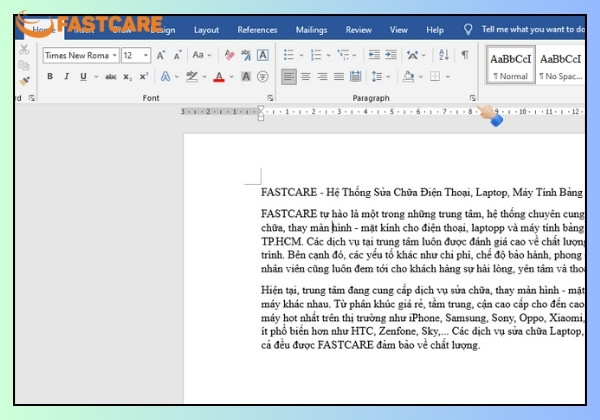Click the enclose characters icon
Viewport: 600px width, 420px height.
pos(262,77)
